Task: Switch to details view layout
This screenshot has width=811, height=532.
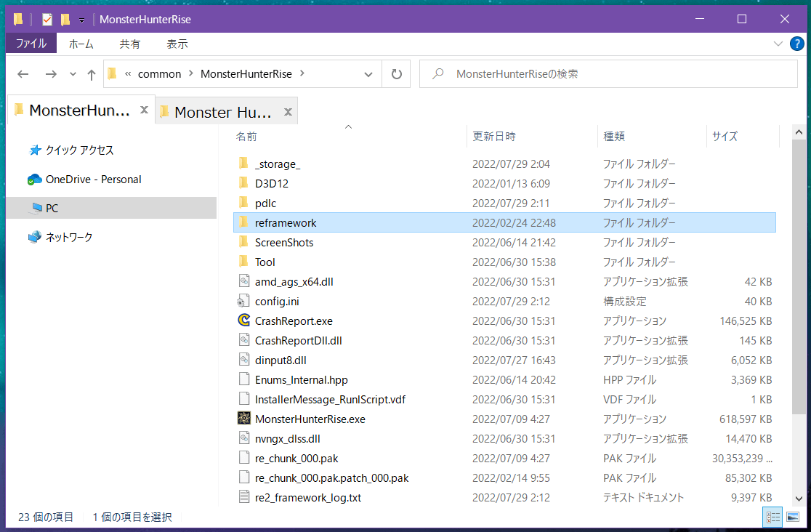Action: pos(772,517)
